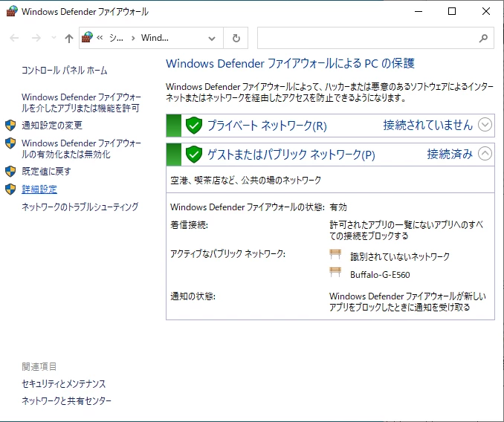Viewport: 504px width, 422px height.
Task: Click green shield on ゲストまたはパブリック ネットワーク
Action: click(194, 154)
